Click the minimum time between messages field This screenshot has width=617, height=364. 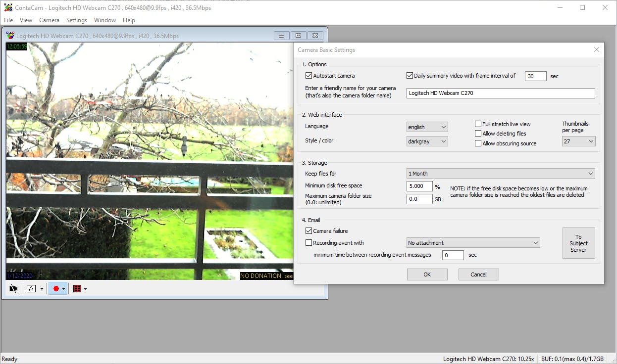point(453,255)
